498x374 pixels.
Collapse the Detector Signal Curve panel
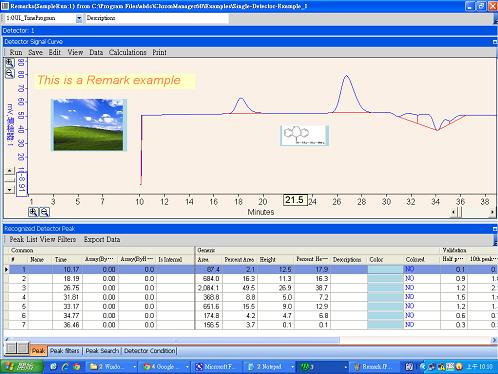coord(495,42)
